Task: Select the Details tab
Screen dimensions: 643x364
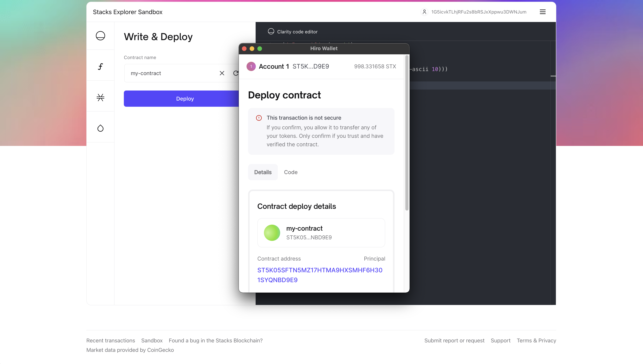Action: point(263,172)
